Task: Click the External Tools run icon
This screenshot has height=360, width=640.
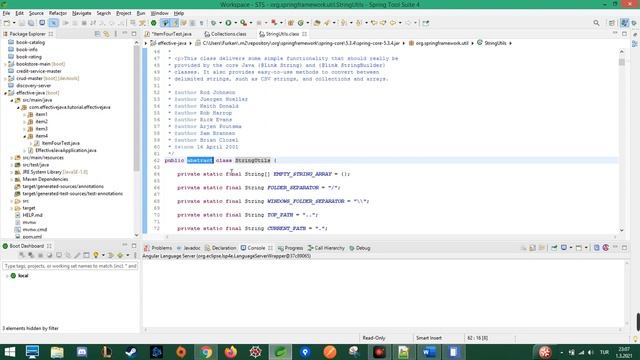Action: point(244,23)
